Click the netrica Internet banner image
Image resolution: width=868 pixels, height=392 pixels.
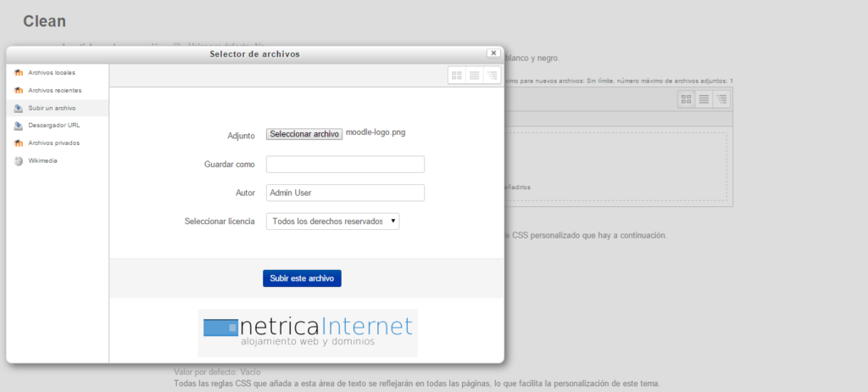pyautogui.click(x=308, y=333)
